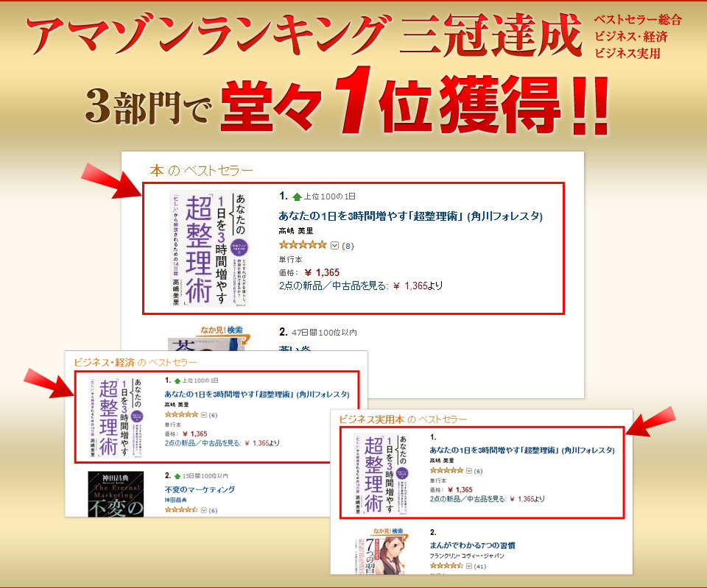Click price ¥1,365 in ビジネス・経済 panel

click(x=194, y=434)
